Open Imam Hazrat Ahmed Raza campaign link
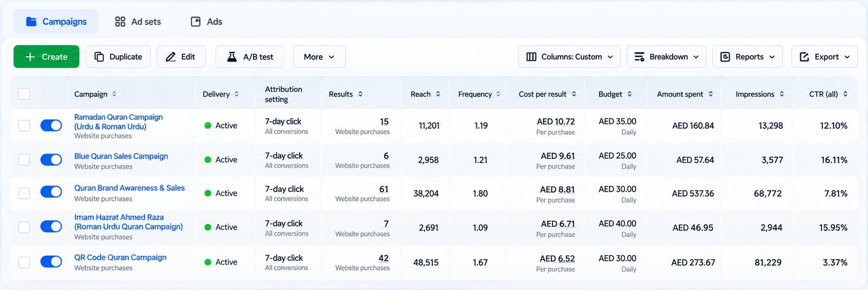The image size is (868, 290). [129, 222]
